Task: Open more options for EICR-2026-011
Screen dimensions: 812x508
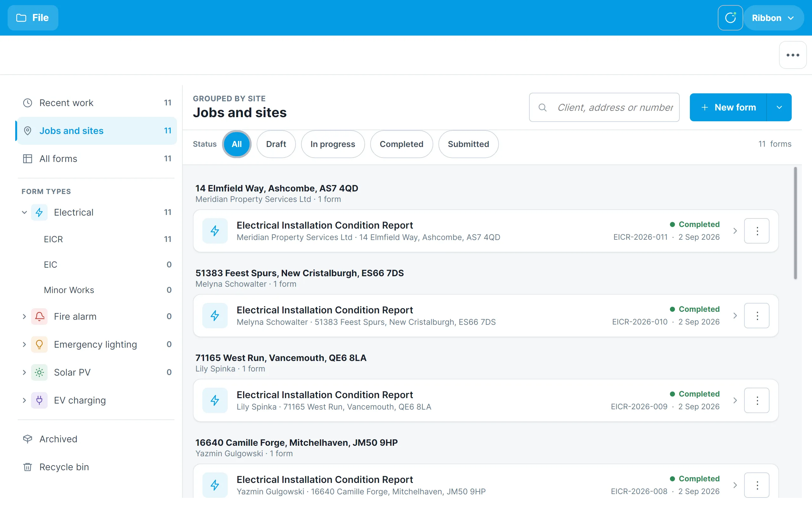Action: [756, 231]
